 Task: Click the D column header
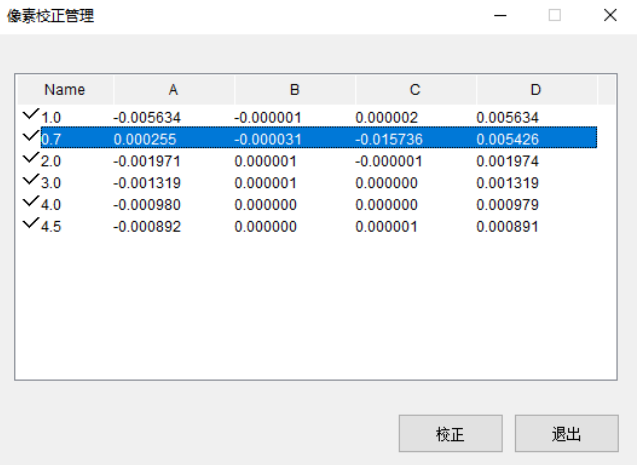tap(536, 90)
